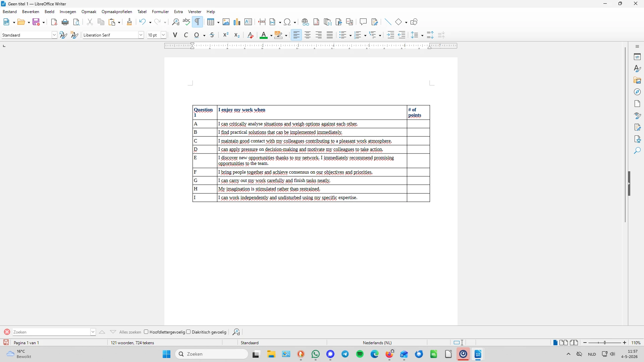Enable Diakritisch gevoelig checkbox
This screenshot has width=644, height=362.
[189, 332]
